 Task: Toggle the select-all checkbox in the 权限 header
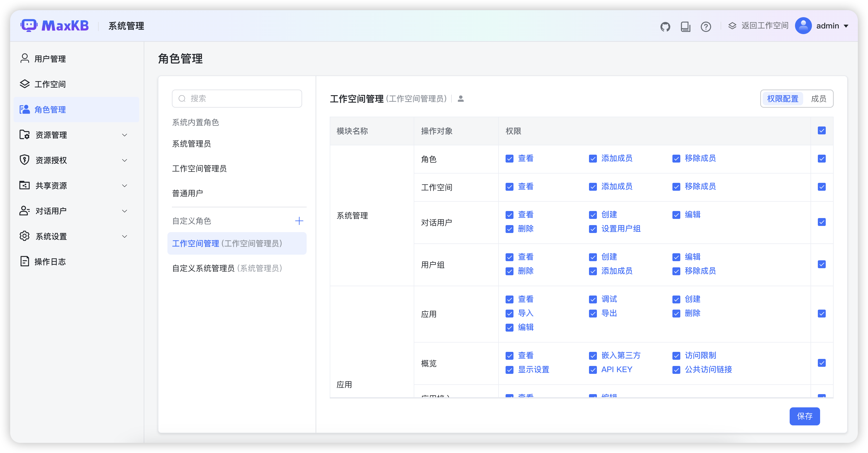coord(822,130)
